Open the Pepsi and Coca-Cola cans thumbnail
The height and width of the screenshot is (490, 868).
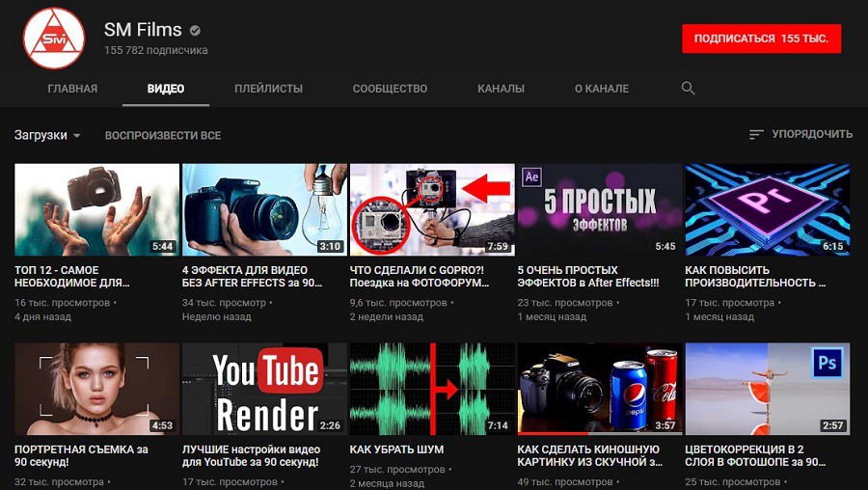tap(600, 389)
